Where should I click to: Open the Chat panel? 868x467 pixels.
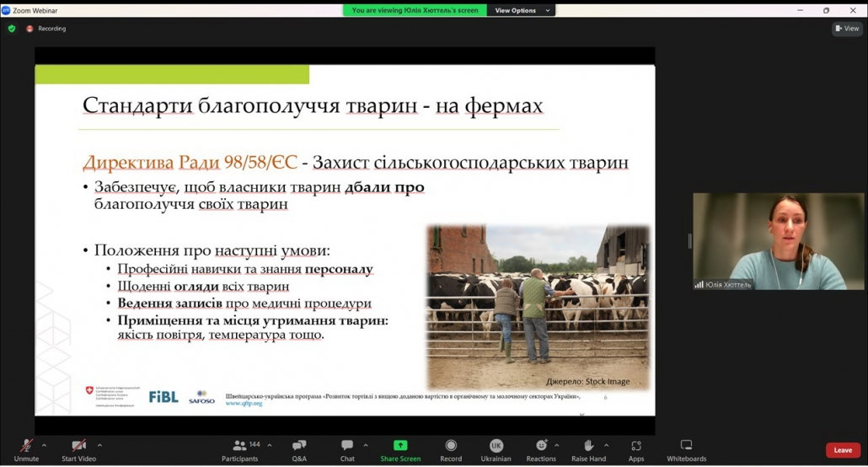[347, 449]
